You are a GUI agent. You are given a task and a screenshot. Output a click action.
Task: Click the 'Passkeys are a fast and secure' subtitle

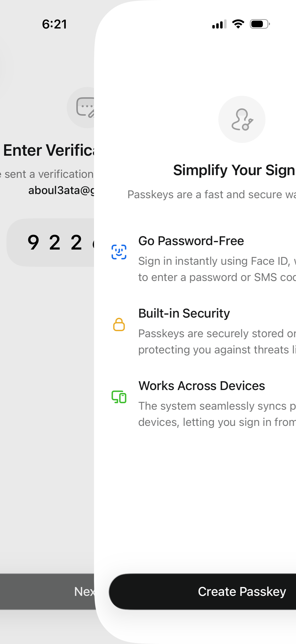point(211,195)
